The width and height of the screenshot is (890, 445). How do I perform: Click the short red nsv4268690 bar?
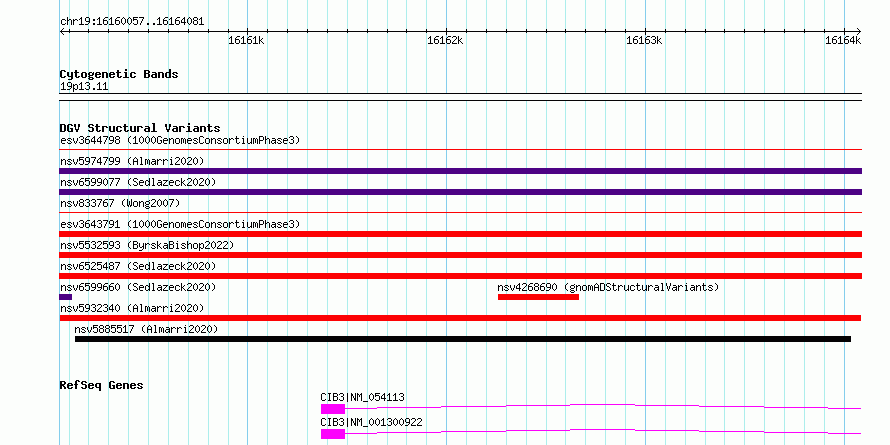coord(538,297)
